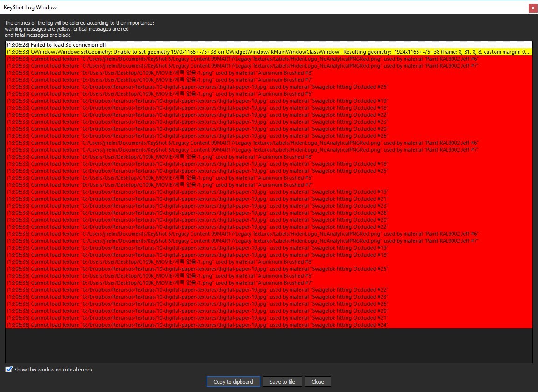The width and height of the screenshot is (538, 392).
Task: Select 13:06:35 entry for Swagelok fitting Occluded #19
Action: click(x=269, y=248)
